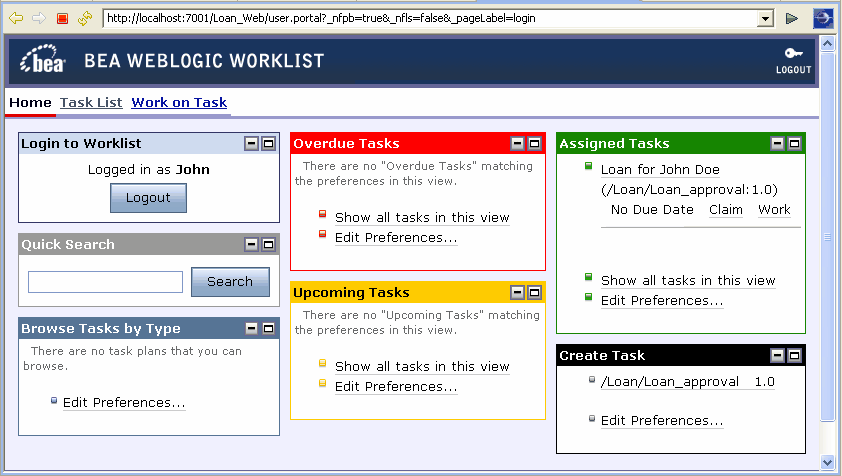842x476 pixels.
Task: Open Edit Preferences in Assigned Tasks
Action: pyautogui.click(x=662, y=301)
